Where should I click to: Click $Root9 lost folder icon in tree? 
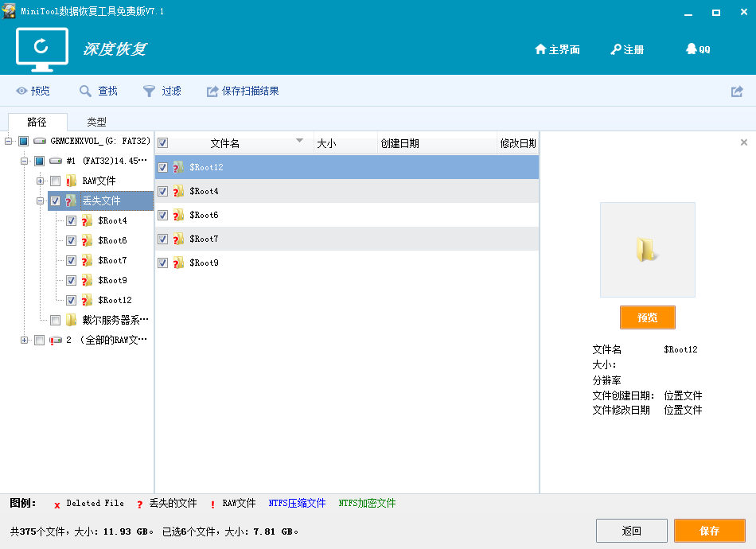click(x=87, y=280)
